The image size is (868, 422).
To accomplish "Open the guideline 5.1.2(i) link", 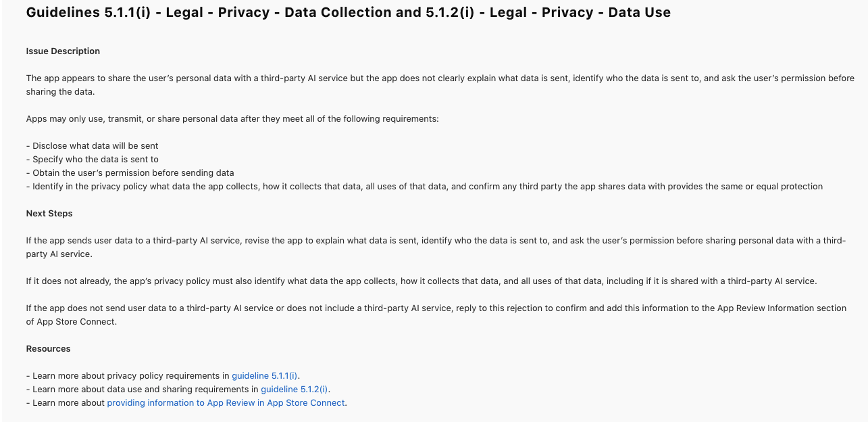I will 295,389.
